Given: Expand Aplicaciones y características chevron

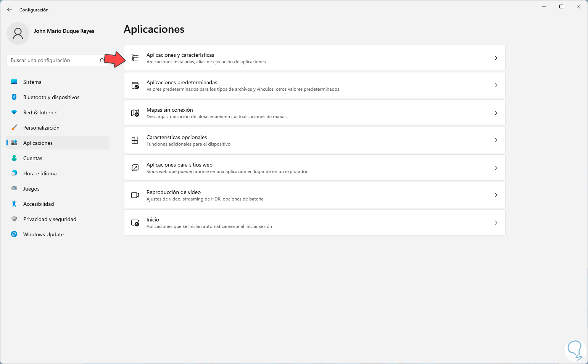Looking at the screenshot, I should [x=496, y=58].
